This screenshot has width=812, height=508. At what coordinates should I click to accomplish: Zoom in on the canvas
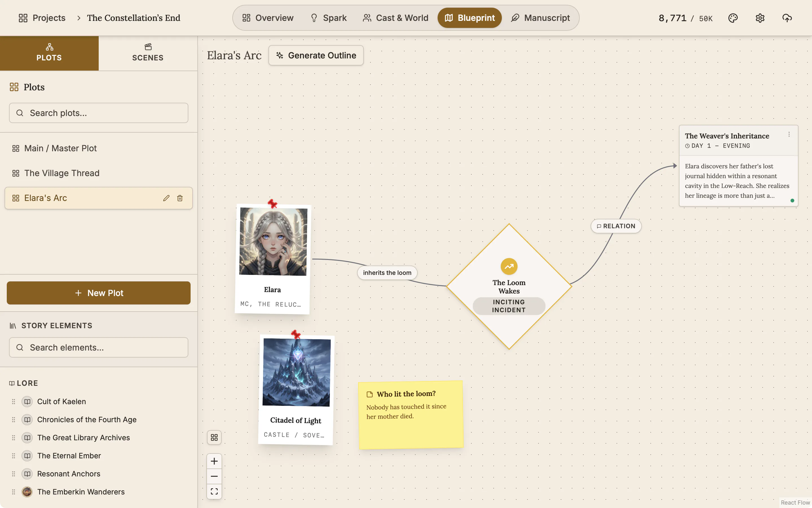pyautogui.click(x=214, y=461)
